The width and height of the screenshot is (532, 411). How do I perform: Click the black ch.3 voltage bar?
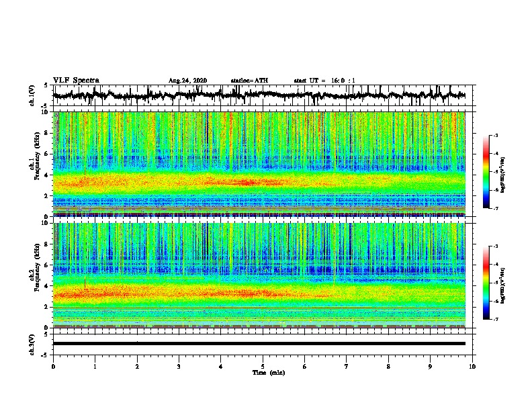click(259, 344)
